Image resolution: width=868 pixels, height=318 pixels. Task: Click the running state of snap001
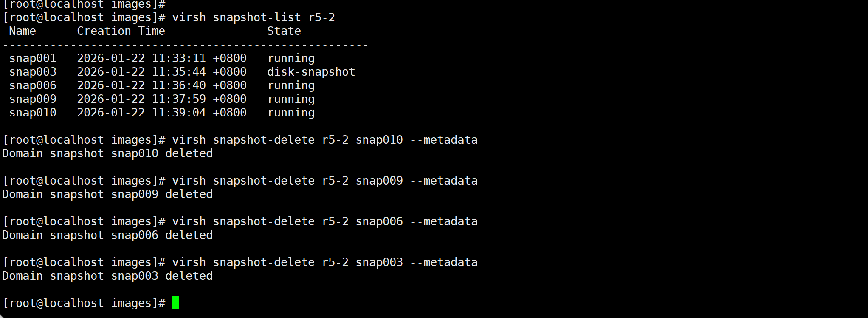pos(291,58)
